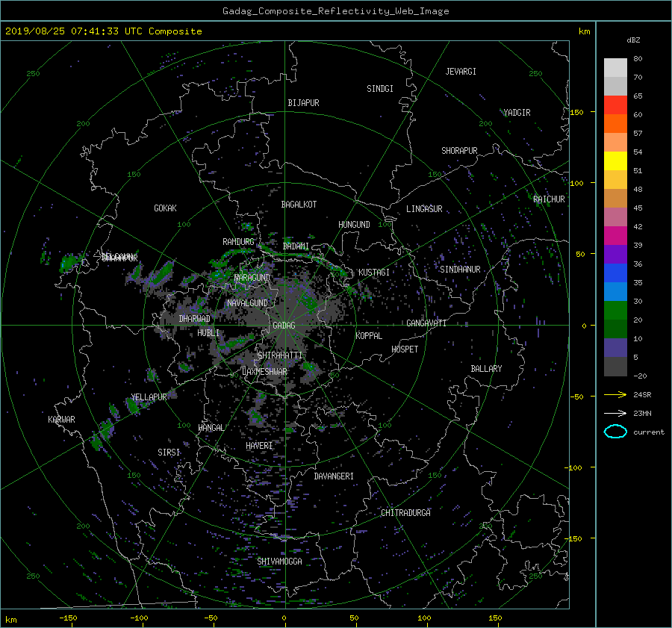This screenshot has width=672, height=628.
Task: Click the CHITRADURGA city label
Action: click(405, 513)
